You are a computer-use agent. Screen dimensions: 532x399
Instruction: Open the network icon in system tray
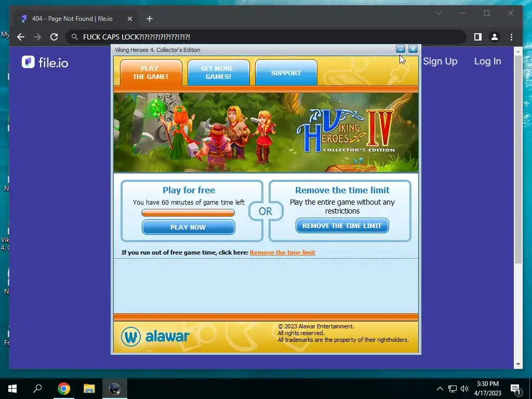453,389
